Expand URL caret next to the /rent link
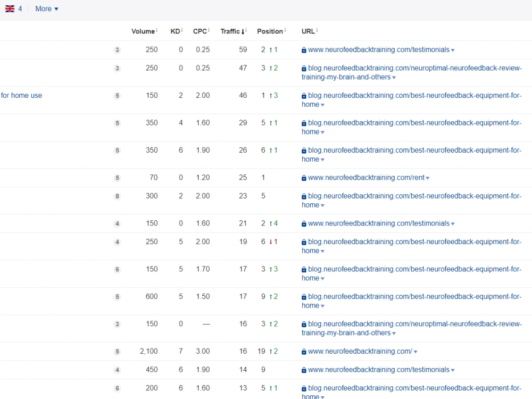 click(x=428, y=178)
